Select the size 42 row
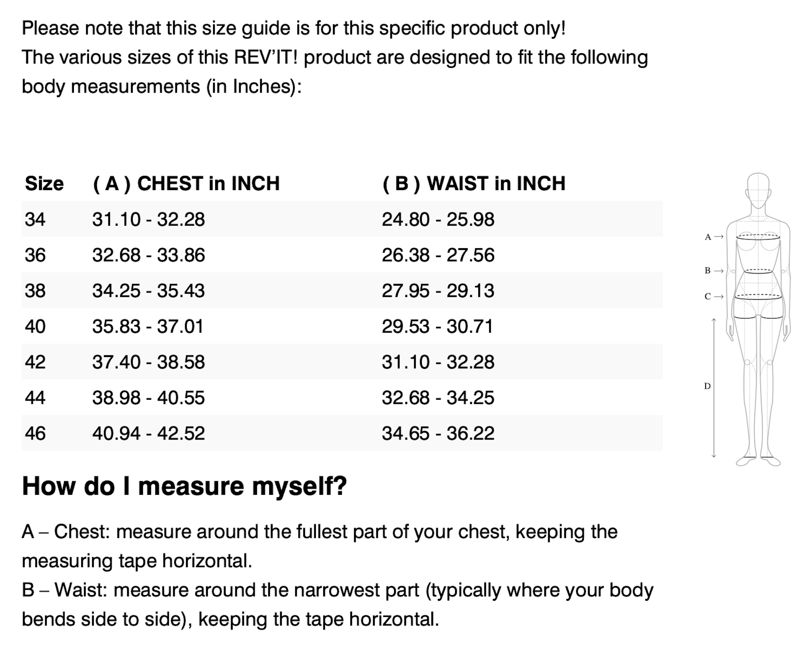812x656 pixels. click(x=342, y=362)
